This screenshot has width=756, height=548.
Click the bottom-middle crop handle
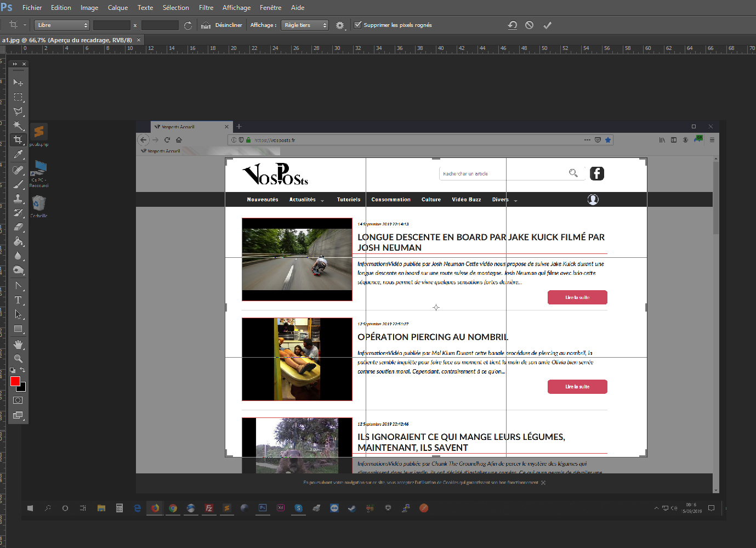[436, 456]
